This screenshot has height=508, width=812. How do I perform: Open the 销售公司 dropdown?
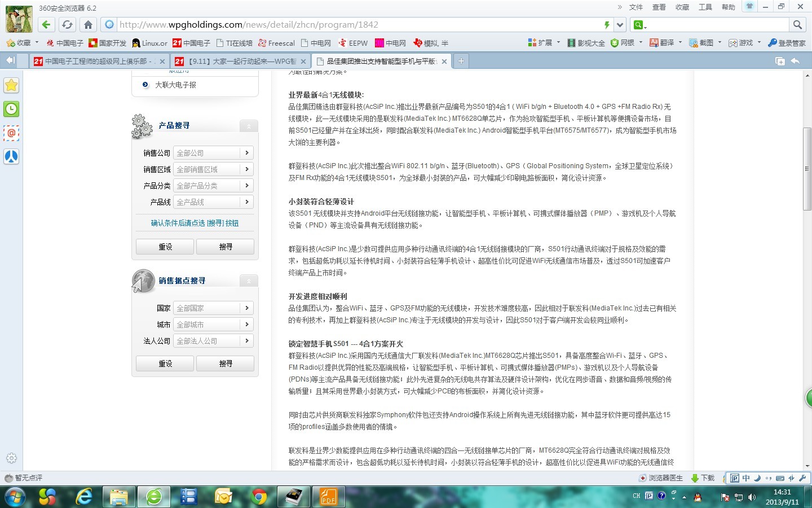[213, 153]
